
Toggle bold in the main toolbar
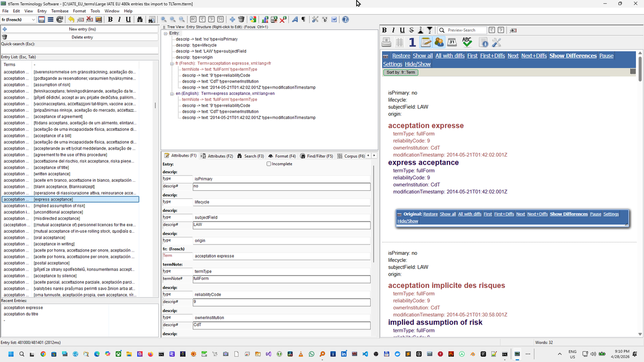110,20
